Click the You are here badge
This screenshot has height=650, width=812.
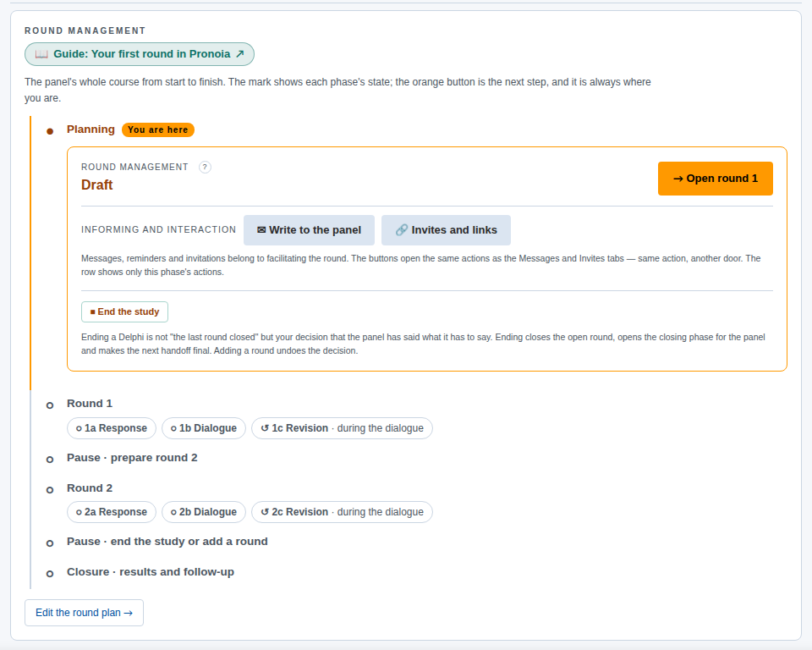point(158,130)
